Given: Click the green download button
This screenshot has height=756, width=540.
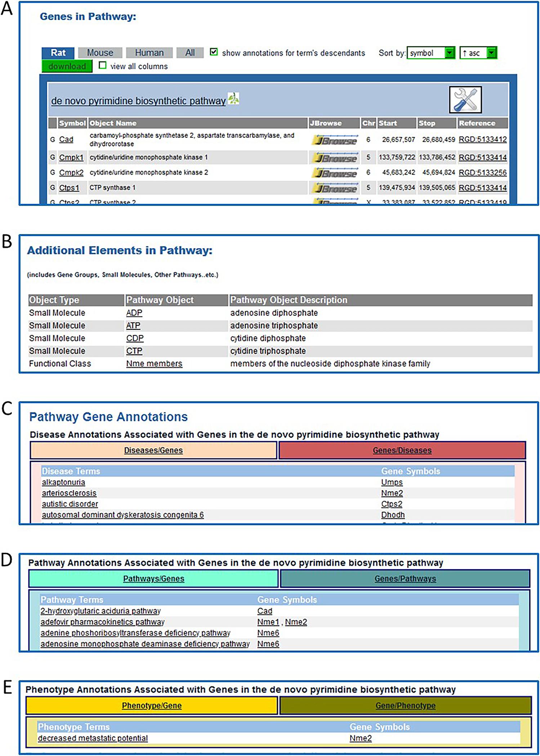Looking at the screenshot, I should 67,66.
